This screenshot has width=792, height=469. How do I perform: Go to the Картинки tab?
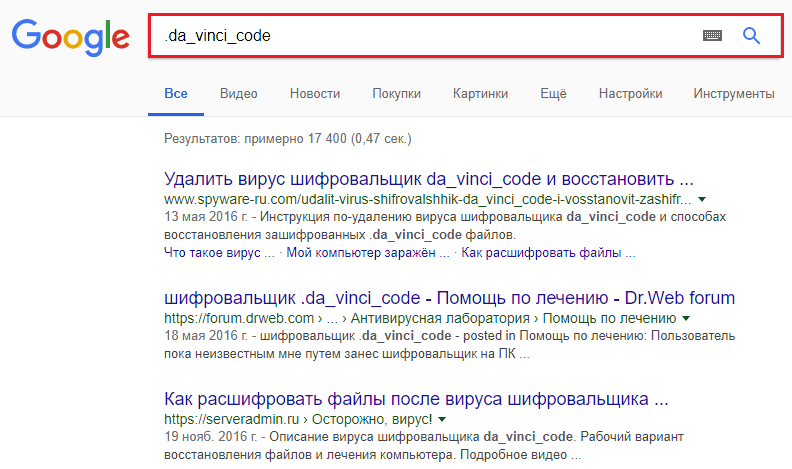pos(480,94)
